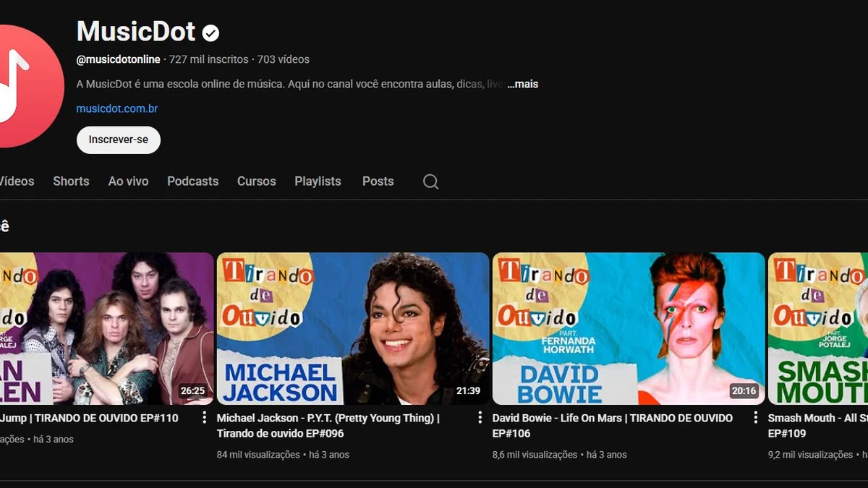Open David Bowie Life On Mars title
This screenshot has width=868, height=488.
coord(613,426)
